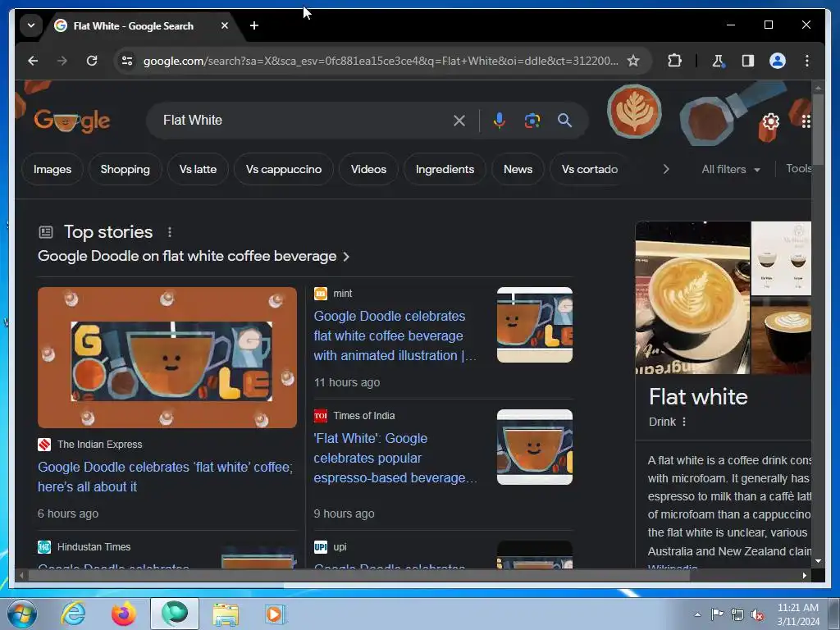The width and height of the screenshot is (840, 630).
Task: Open the Google apps grid
Action: pos(806,121)
